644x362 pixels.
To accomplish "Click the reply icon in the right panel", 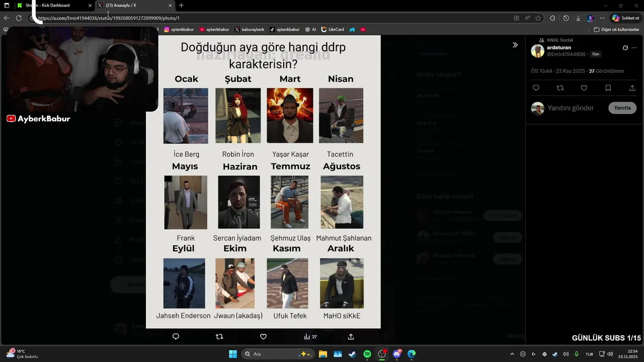I will tap(536, 88).
